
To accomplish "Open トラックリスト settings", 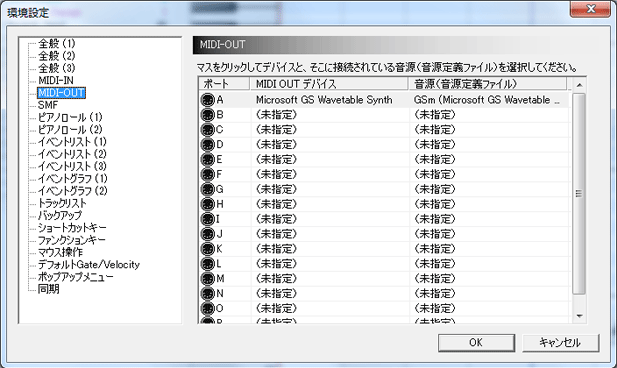I will coord(62,203).
